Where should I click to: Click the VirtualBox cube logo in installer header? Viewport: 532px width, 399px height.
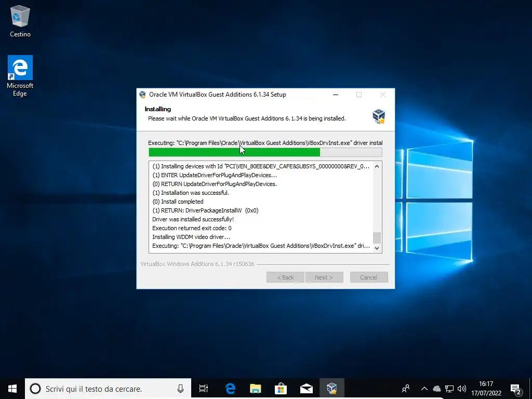pyautogui.click(x=379, y=116)
